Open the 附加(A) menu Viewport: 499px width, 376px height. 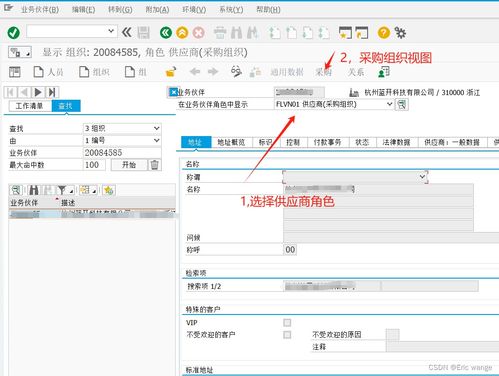[157, 10]
